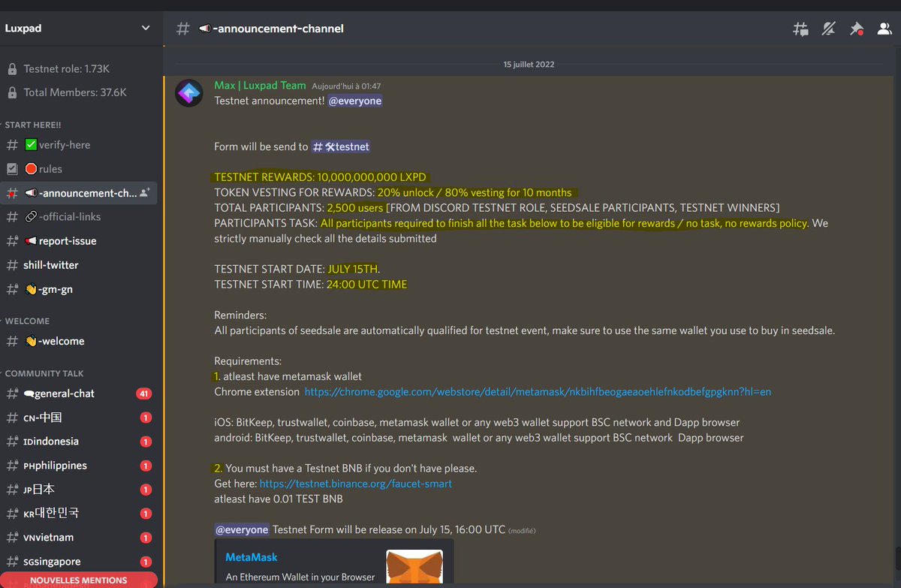Viewport: 901px width, 588px height.
Task: Go to report-issue channel
Action: coord(79,241)
